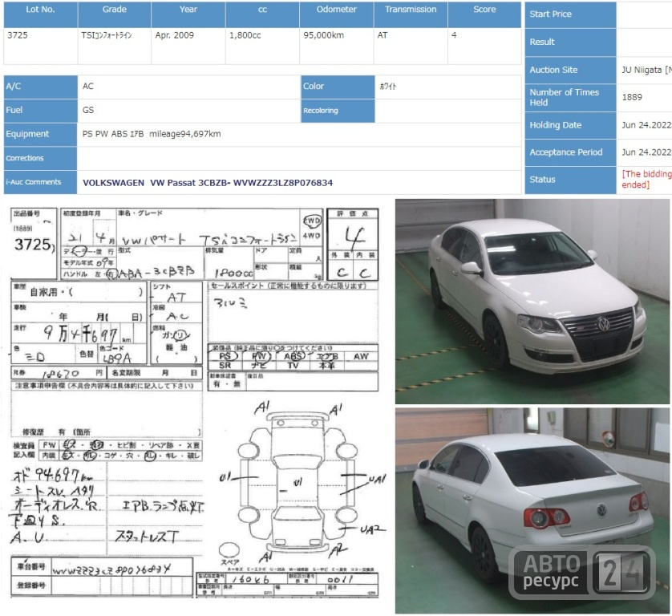The height and width of the screenshot is (616, 672).
Task: Open the rear view photo of the white Passat
Action: [532, 511]
